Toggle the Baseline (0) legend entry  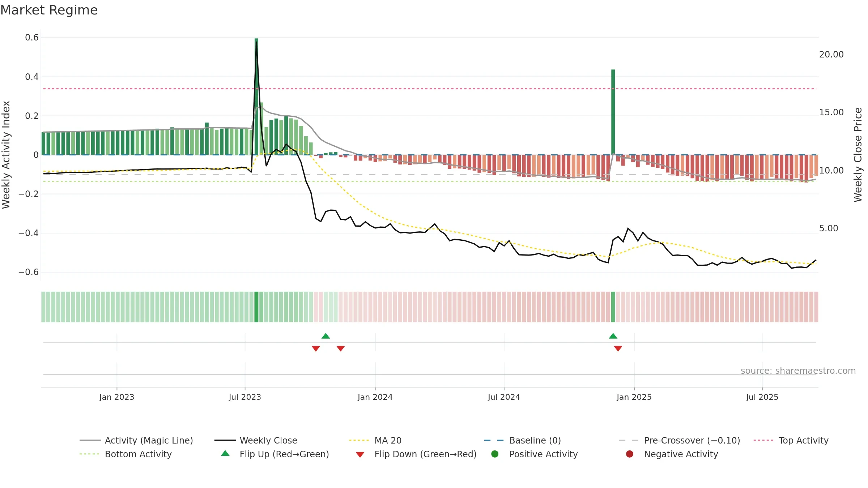[x=522, y=440]
